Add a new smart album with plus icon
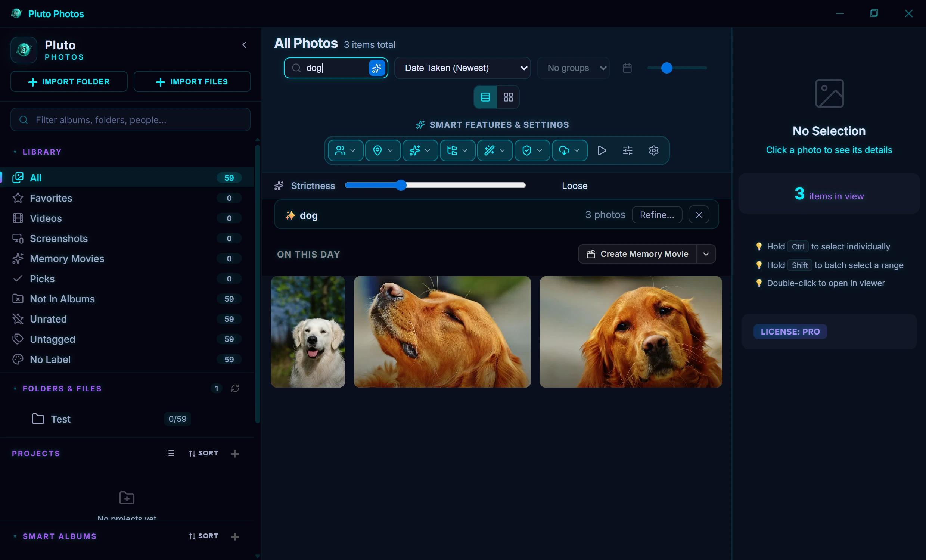This screenshot has width=926, height=560. pos(235,536)
